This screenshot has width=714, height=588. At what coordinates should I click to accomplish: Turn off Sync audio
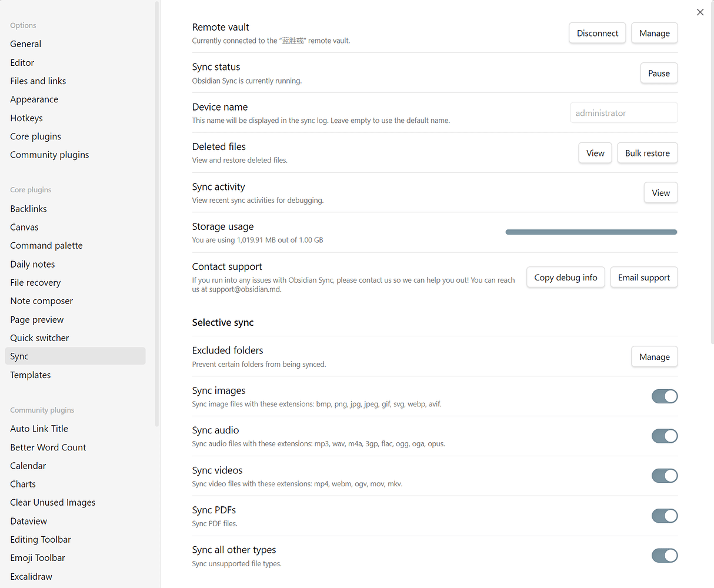664,436
